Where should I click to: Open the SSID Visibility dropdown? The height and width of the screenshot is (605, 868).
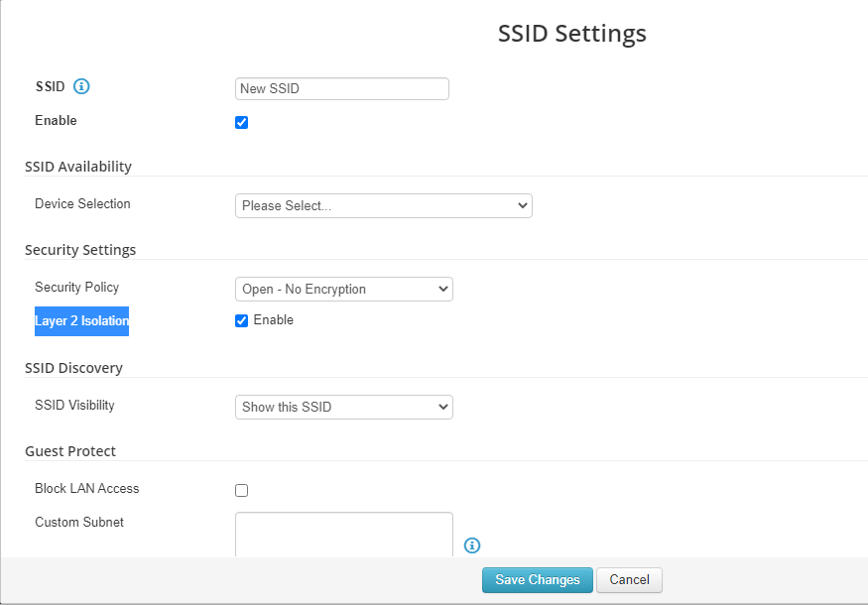pyautogui.click(x=343, y=407)
